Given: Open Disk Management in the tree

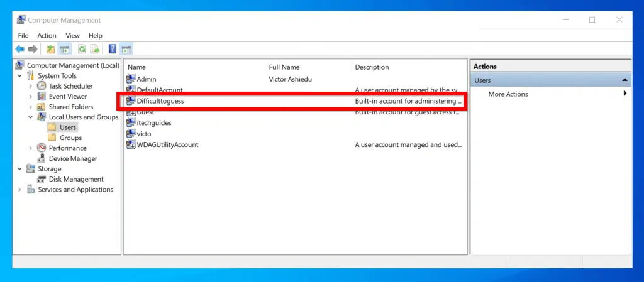Looking at the screenshot, I should [75, 179].
